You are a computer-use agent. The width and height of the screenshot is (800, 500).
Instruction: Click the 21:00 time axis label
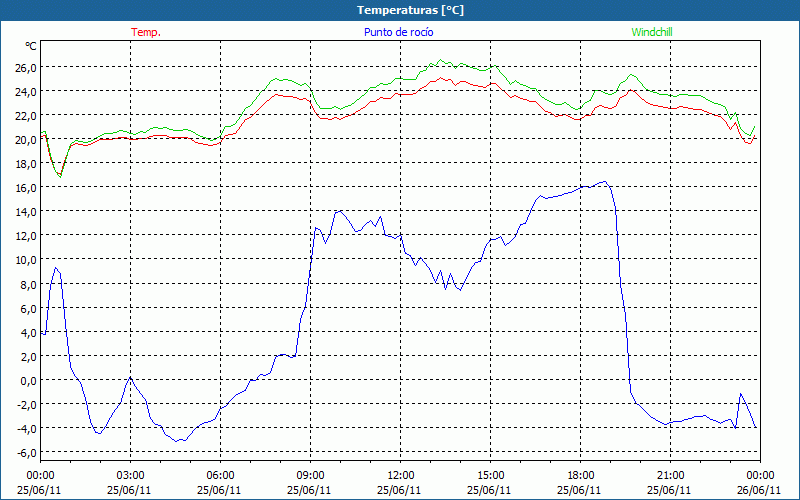[670, 475]
